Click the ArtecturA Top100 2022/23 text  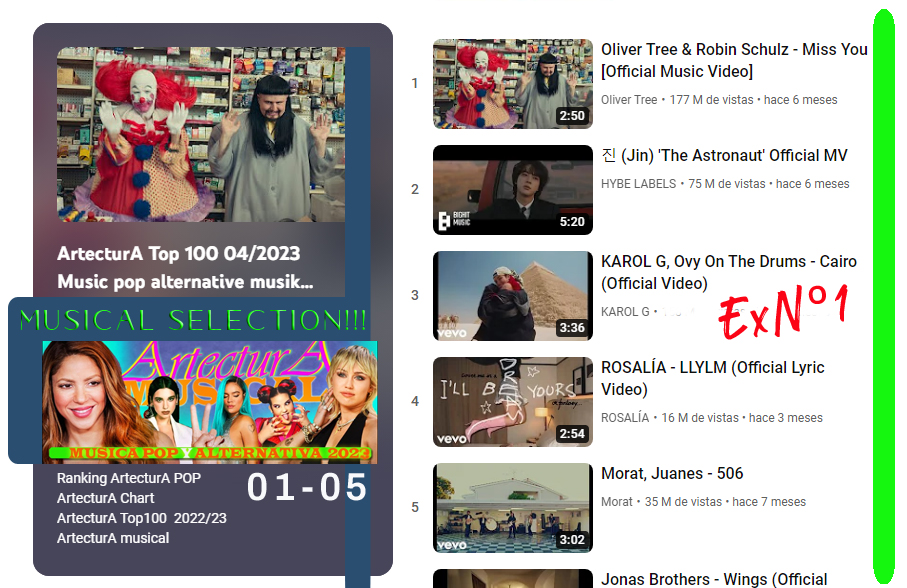142,518
